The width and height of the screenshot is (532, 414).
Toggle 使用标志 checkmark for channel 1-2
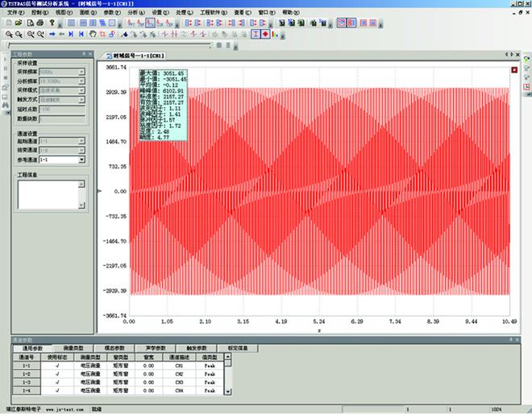(x=57, y=373)
